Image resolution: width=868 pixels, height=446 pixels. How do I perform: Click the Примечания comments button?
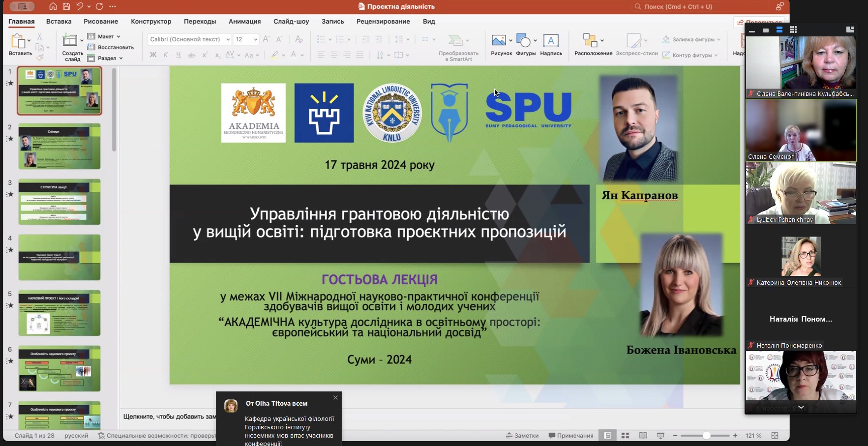(571, 436)
